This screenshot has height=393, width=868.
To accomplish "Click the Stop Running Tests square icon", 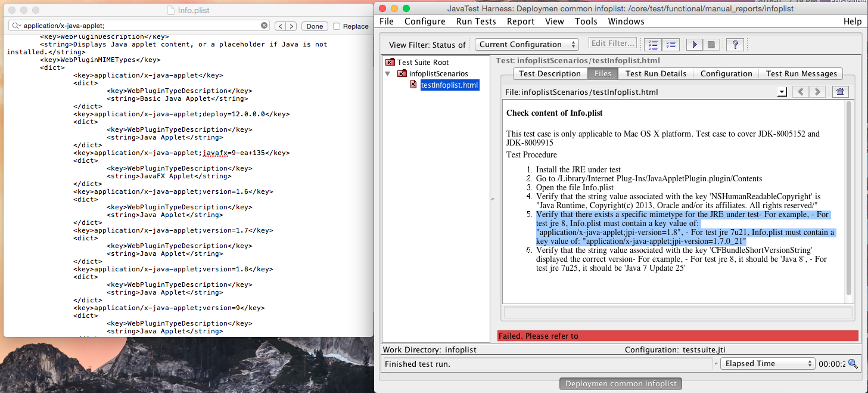I will (711, 45).
